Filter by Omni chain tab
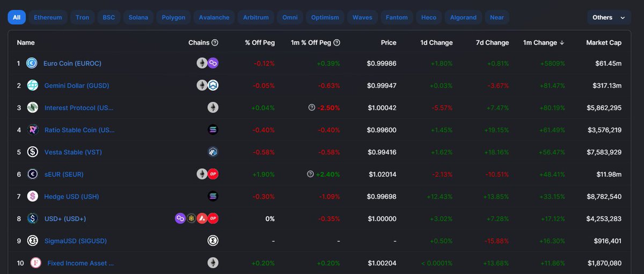 click(290, 18)
